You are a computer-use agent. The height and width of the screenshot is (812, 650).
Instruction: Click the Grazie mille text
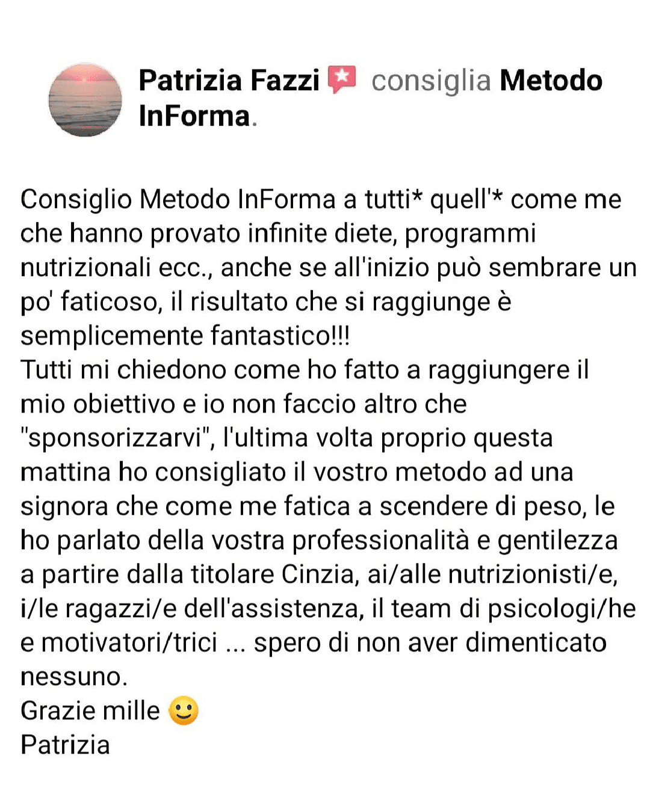90,711
